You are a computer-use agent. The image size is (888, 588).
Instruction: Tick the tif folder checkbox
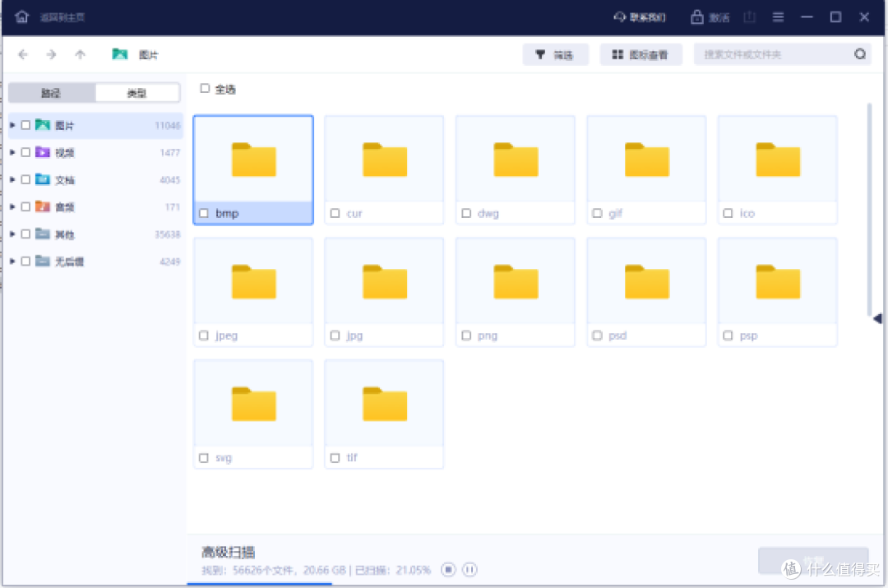(x=335, y=458)
